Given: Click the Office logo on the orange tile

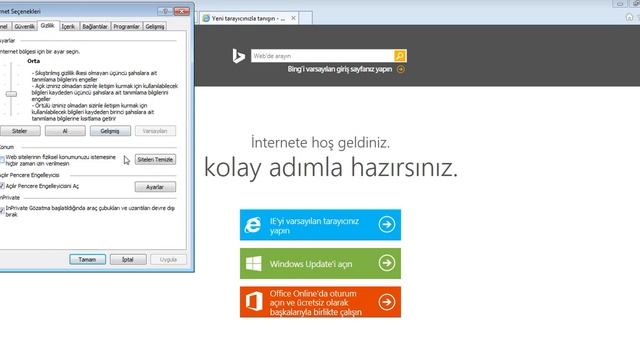Looking at the screenshot, I should (x=254, y=302).
